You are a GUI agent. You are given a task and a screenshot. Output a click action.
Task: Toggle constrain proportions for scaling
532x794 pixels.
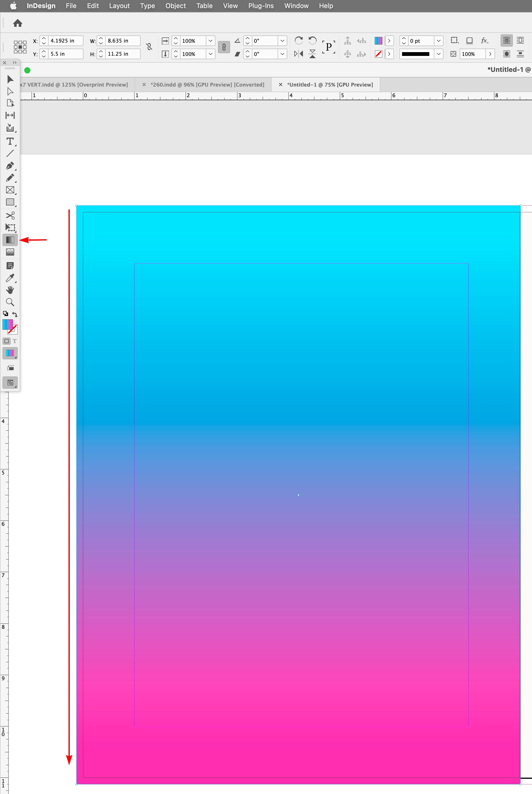[x=224, y=47]
